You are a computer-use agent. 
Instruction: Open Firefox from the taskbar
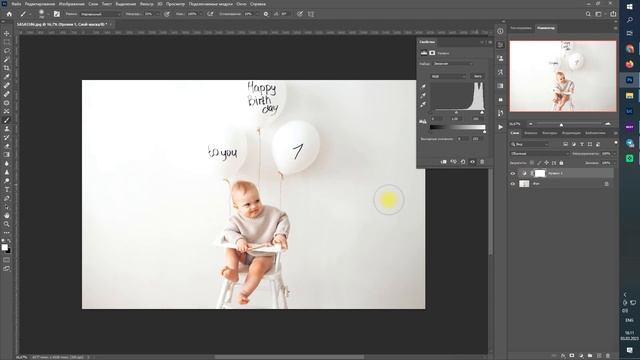tap(629, 64)
